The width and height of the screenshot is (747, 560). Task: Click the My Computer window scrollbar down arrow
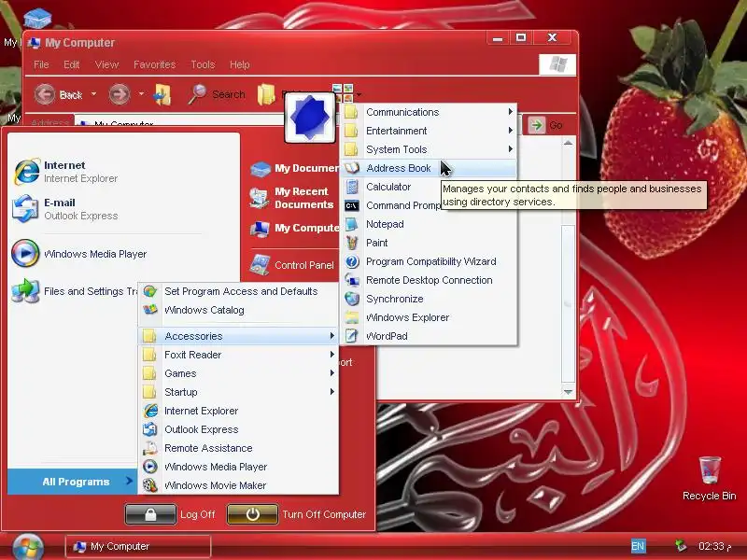[x=568, y=392]
